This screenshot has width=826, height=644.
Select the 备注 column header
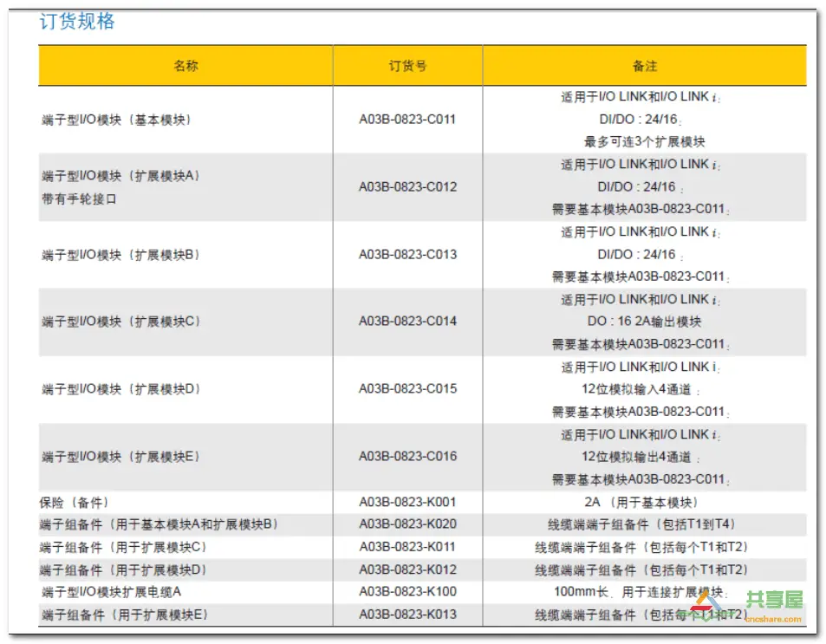tap(645, 65)
